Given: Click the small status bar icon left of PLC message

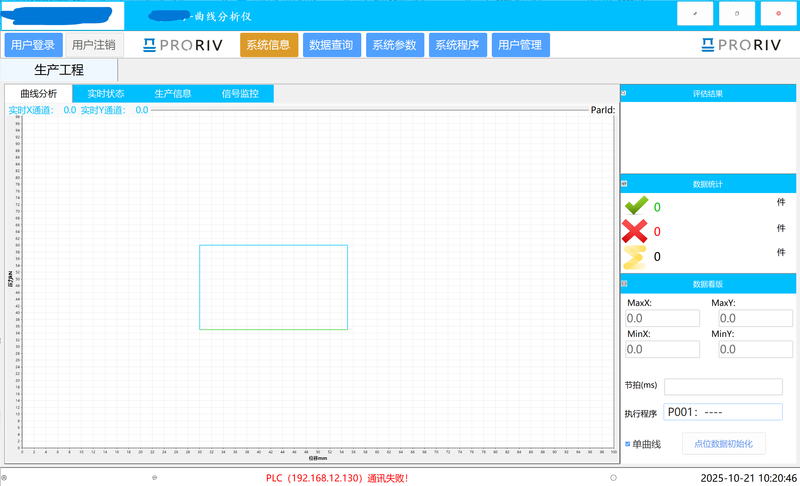Looking at the screenshot, I should pos(155,478).
